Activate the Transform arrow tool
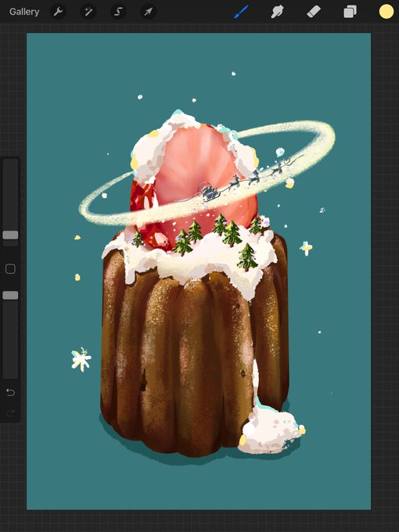The width and height of the screenshot is (399, 532). coord(149,12)
